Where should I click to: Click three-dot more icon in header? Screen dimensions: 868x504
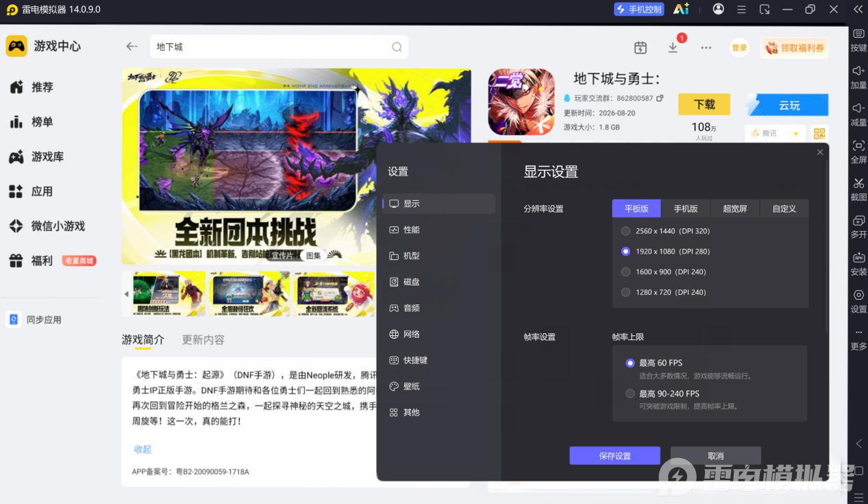point(706,48)
